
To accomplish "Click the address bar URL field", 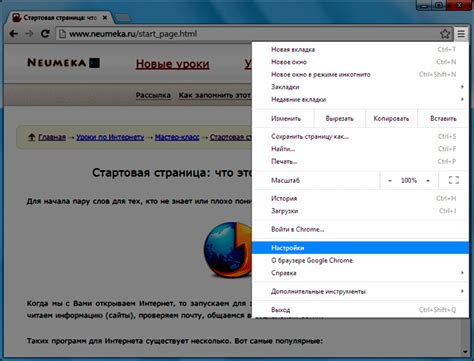I will 253,34.
